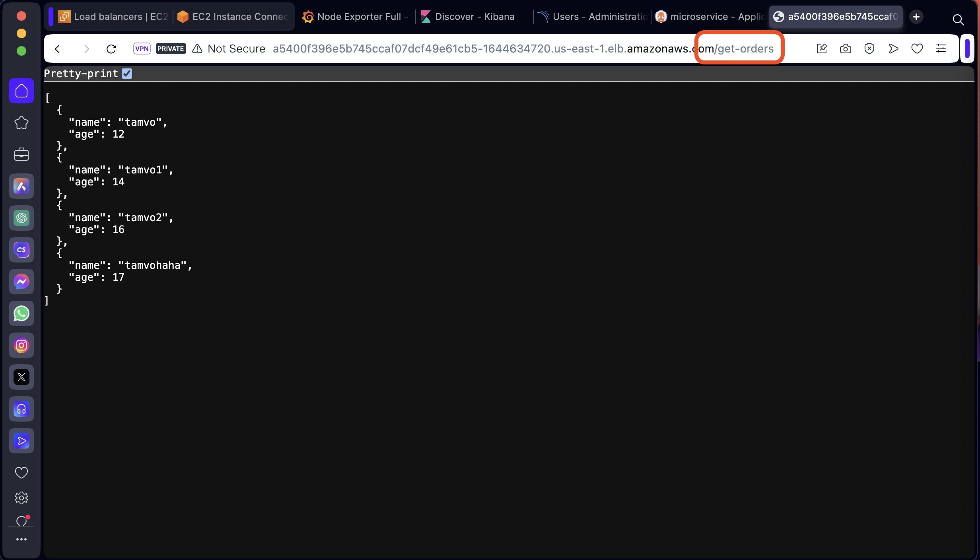The image size is (980, 560).
Task: Open the X (Twitter) sidebar icon
Action: tap(21, 377)
